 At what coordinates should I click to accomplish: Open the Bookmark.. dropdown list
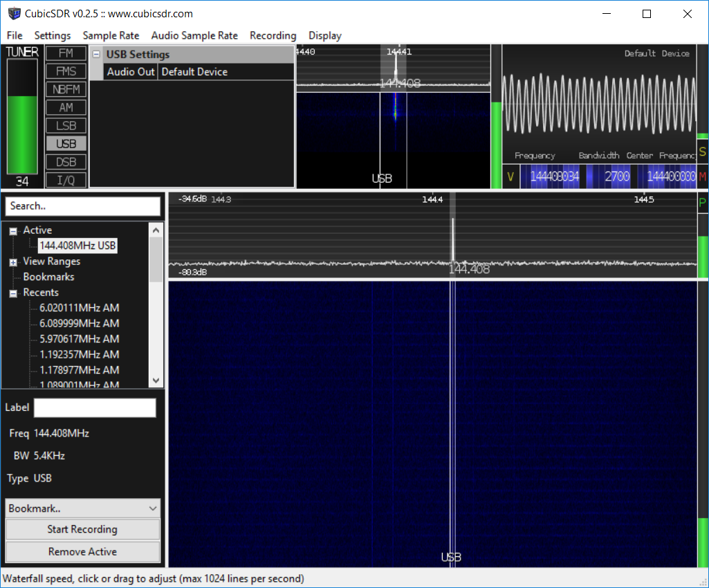(83, 508)
